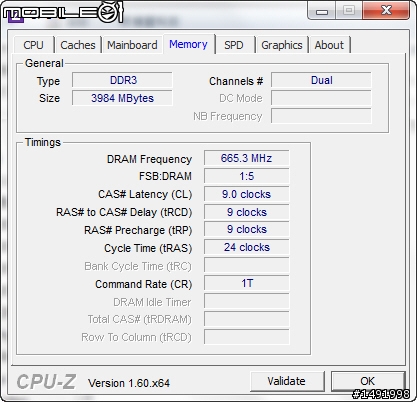417x402 pixels.
Task: Click the Command Rate (CR) label
Action: tap(144, 284)
